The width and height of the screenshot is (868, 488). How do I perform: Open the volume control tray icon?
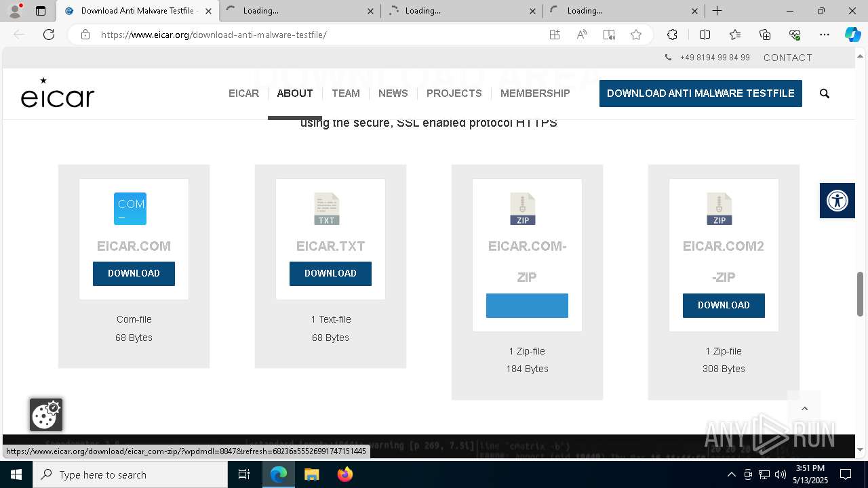pos(781,474)
